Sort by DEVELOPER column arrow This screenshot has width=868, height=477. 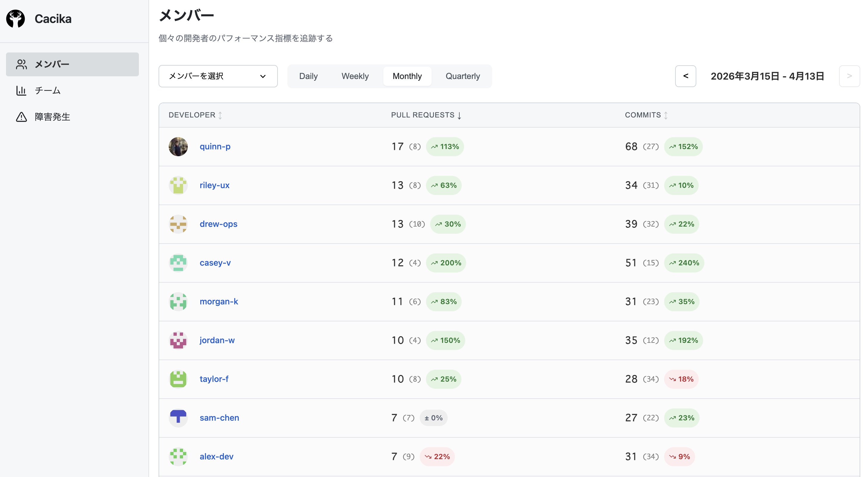220,115
